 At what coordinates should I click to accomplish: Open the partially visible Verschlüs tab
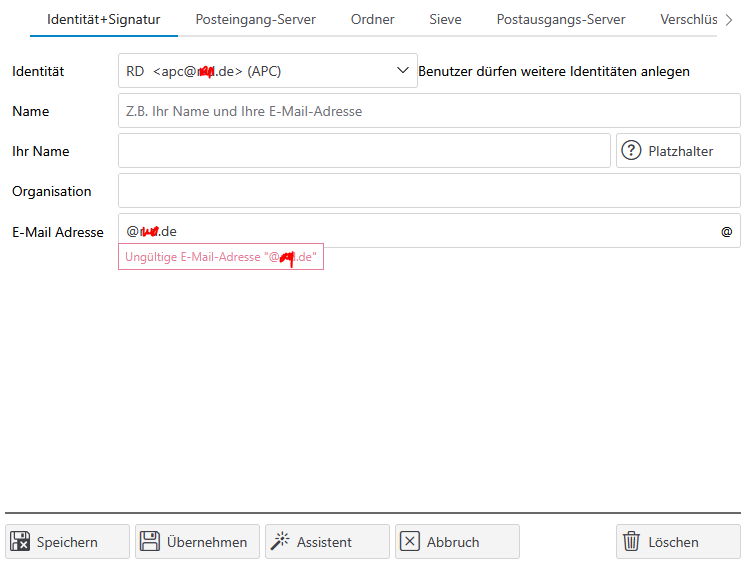tap(688, 19)
